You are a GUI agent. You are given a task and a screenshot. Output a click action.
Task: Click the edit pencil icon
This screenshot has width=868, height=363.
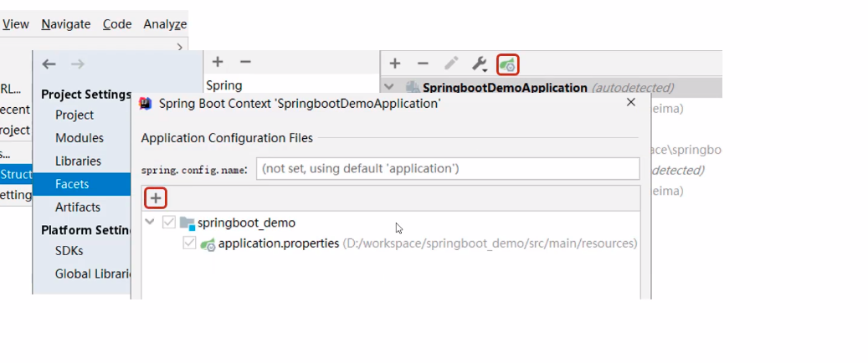coord(451,64)
